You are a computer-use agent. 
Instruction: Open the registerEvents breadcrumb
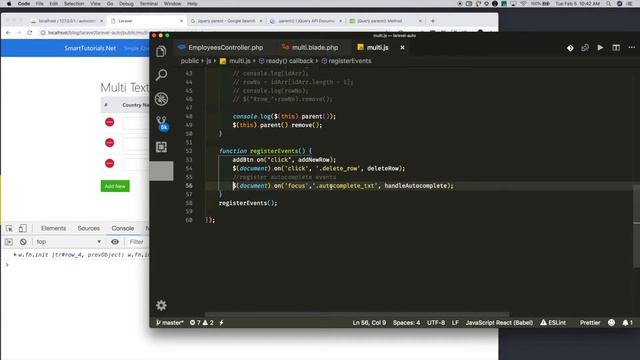tap(346, 61)
